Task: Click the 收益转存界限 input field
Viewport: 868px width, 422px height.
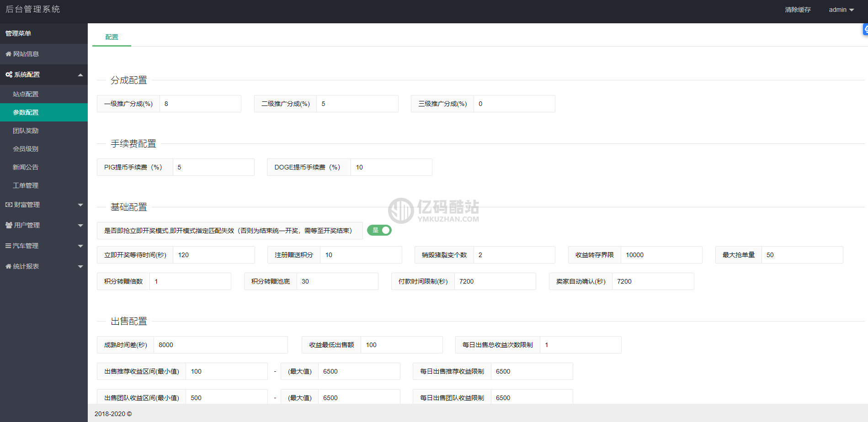Action: point(661,255)
